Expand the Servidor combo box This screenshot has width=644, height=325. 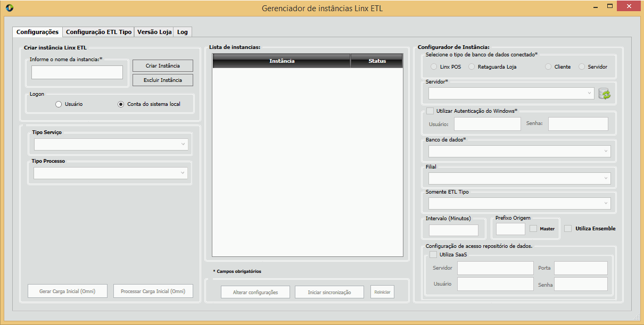(511, 93)
